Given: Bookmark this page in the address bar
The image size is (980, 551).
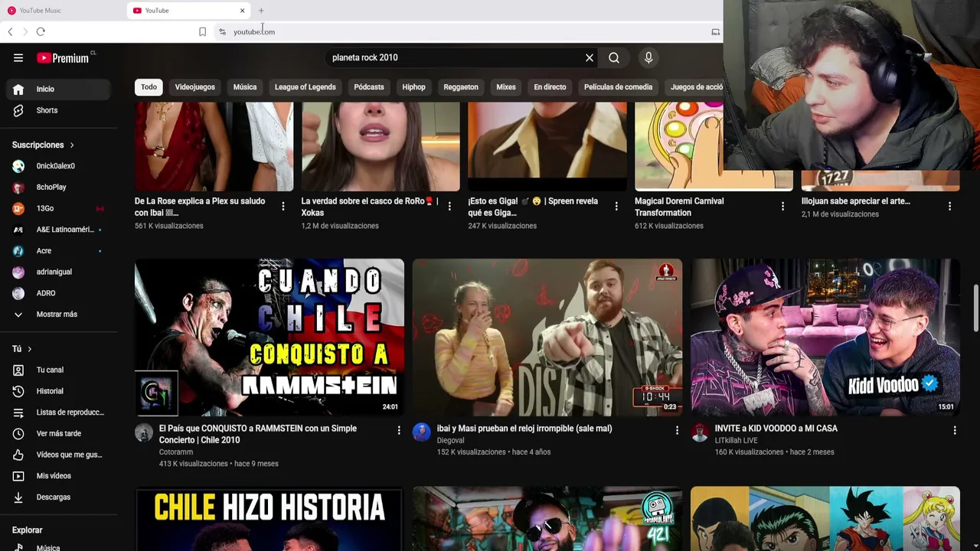Looking at the screenshot, I should [202, 32].
